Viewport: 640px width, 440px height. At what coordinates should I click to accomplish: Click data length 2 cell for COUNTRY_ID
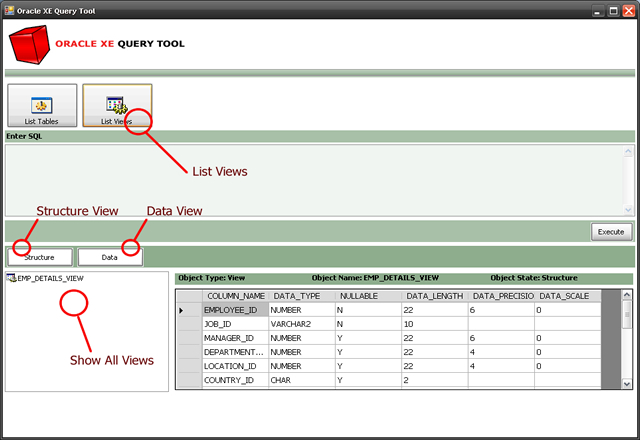(x=435, y=380)
